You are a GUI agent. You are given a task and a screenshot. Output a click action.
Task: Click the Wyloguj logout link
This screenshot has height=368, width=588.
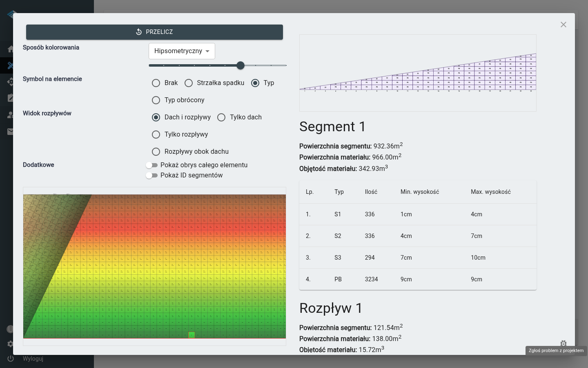coord(33,359)
